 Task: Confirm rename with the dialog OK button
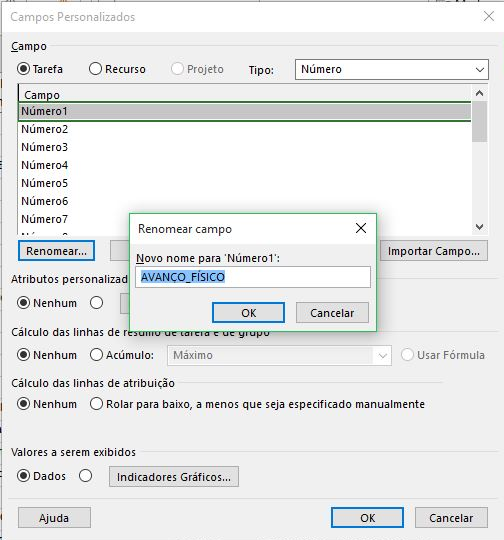point(248,313)
